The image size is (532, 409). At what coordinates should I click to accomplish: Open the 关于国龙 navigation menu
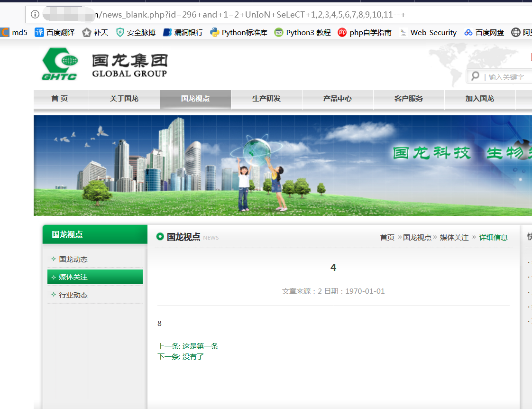[x=124, y=99]
